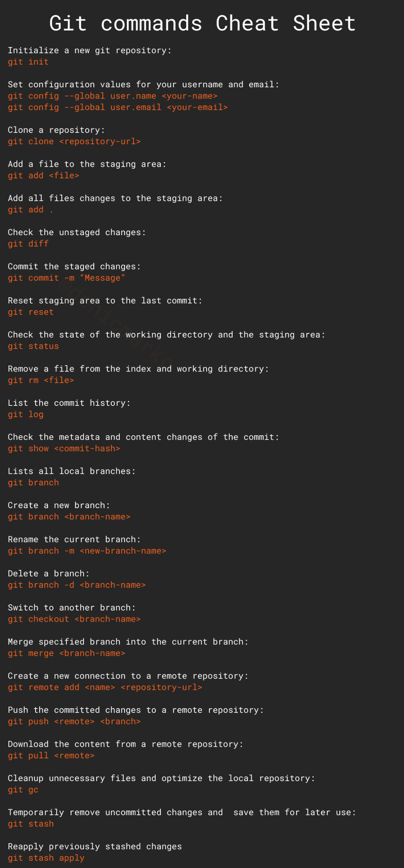Viewport: 404px width, 868px height.
Task: Click the "git rm <file>" command
Action: click(x=41, y=380)
